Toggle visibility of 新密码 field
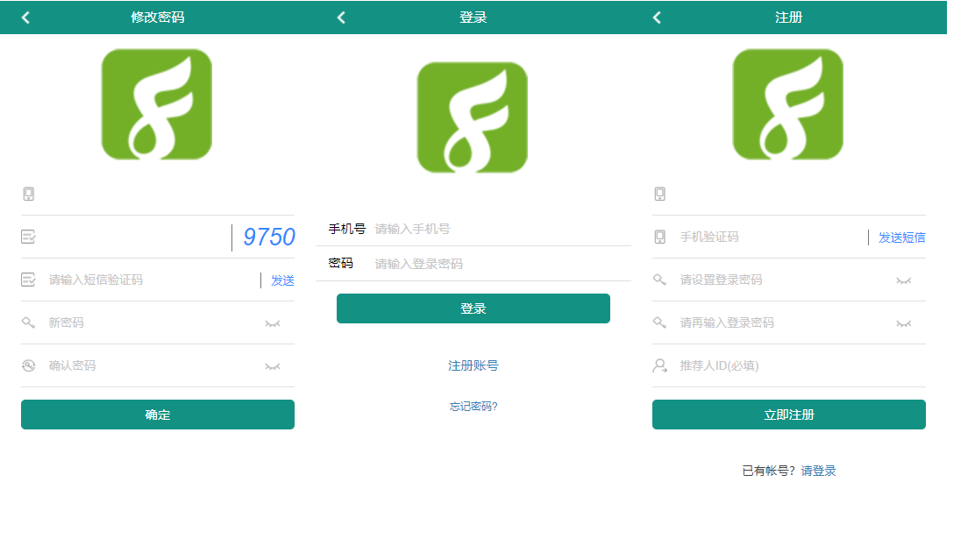The width and height of the screenshot is (975, 560). (273, 324)
